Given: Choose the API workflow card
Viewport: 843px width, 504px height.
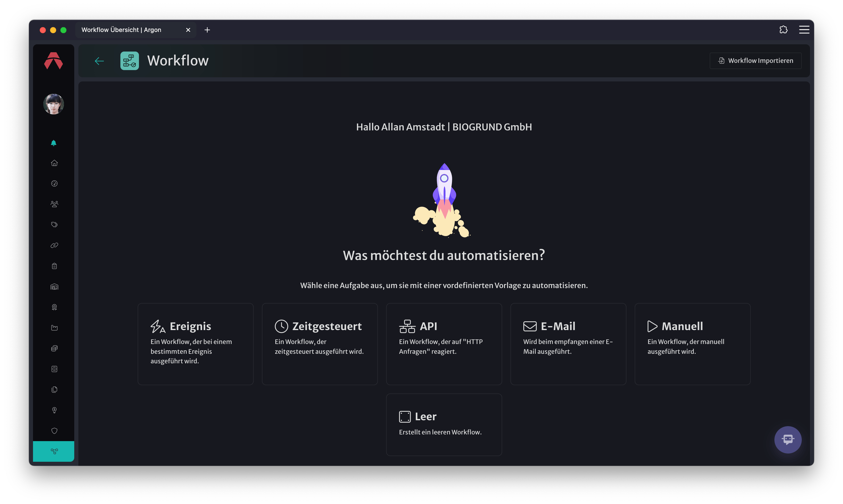Looking at the screenshot, I should tap(444, 344).
